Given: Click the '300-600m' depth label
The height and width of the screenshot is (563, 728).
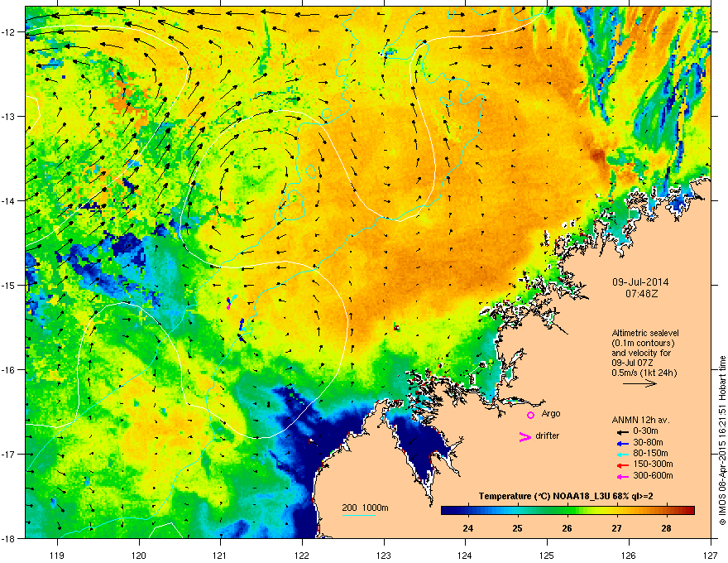Looking at the screenshot, I should click(x=653, y=476).
